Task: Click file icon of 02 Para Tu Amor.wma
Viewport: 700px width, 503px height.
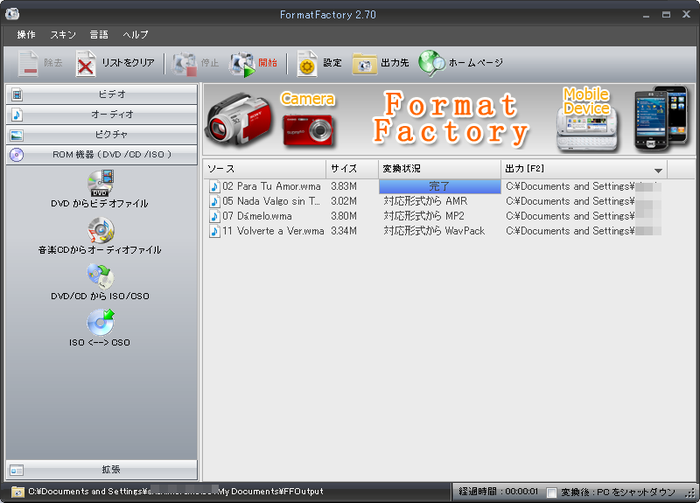Action: pos(215,187)
